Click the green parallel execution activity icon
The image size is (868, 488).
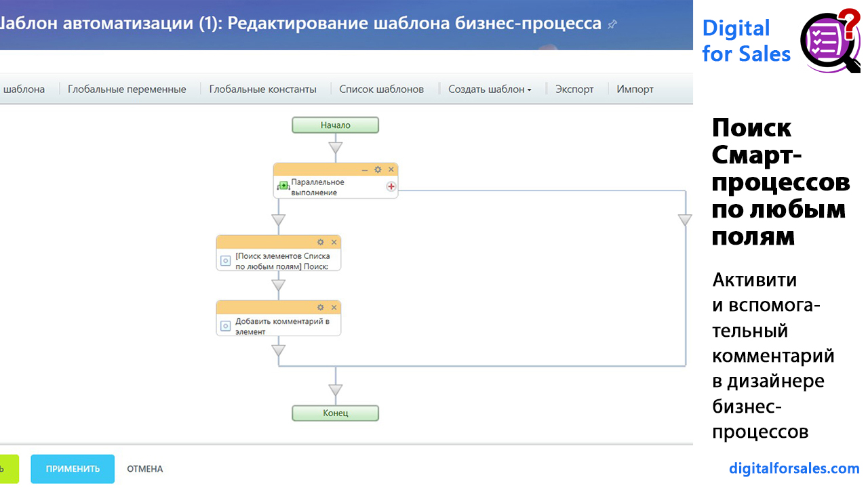[283, 186]
